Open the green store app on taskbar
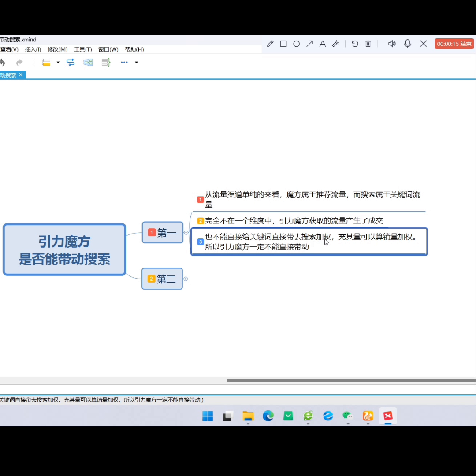Viewport: 476px width, 476px height. (288, 416)
